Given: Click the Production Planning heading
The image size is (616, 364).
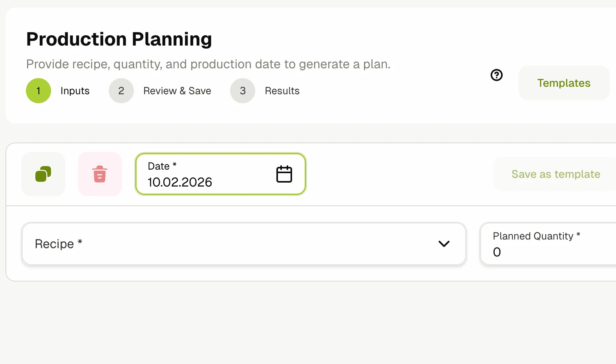Looking at the screenshot, I should pos(119,39).
